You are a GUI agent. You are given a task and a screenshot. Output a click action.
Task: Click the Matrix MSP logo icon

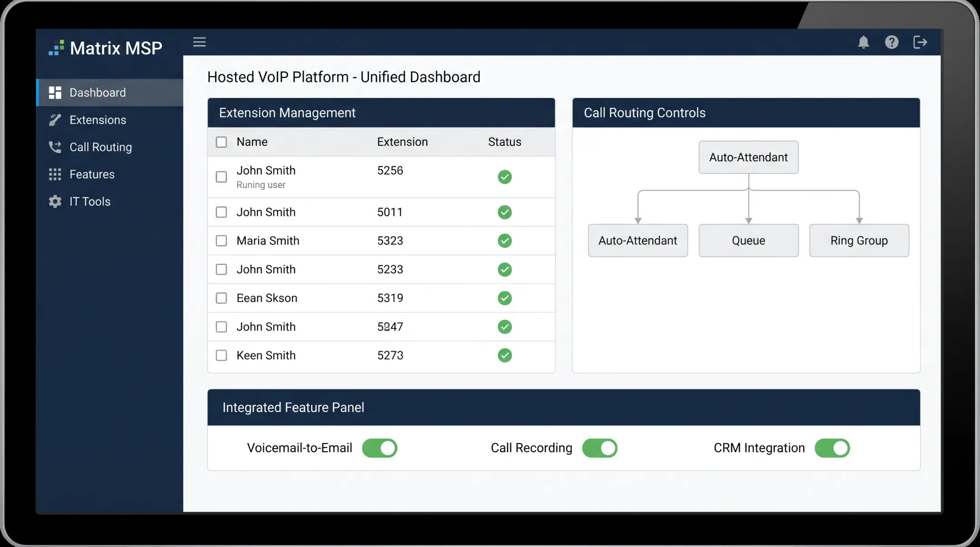pyautogui.click(x=56, y=48)
